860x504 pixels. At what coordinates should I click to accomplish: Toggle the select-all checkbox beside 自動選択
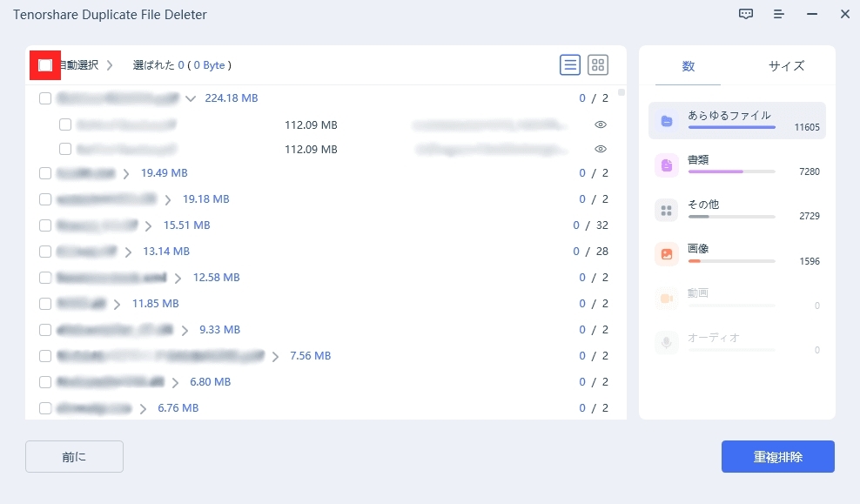(45, 65)
